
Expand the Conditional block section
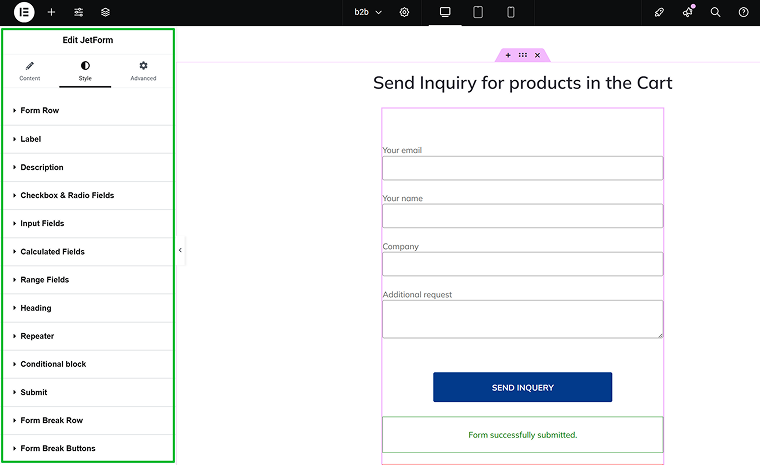(88, 364)
